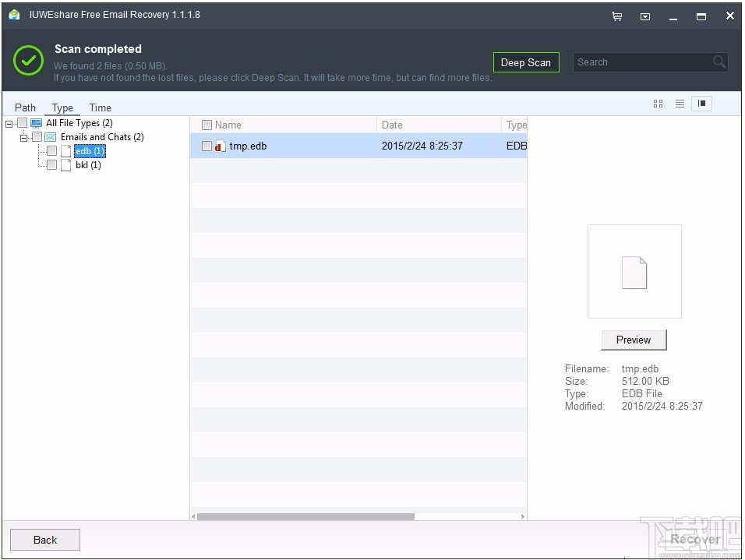Click the file list scroll right arrow

pos(523,517)
